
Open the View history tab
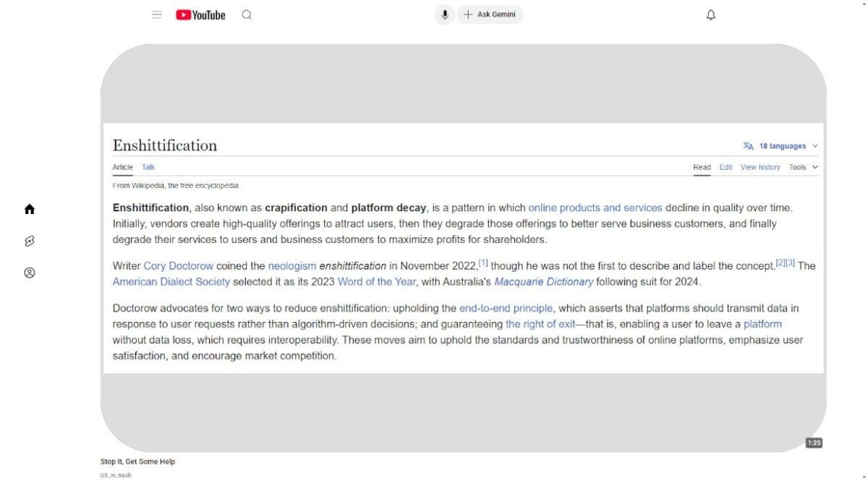[x=760, y=167]
